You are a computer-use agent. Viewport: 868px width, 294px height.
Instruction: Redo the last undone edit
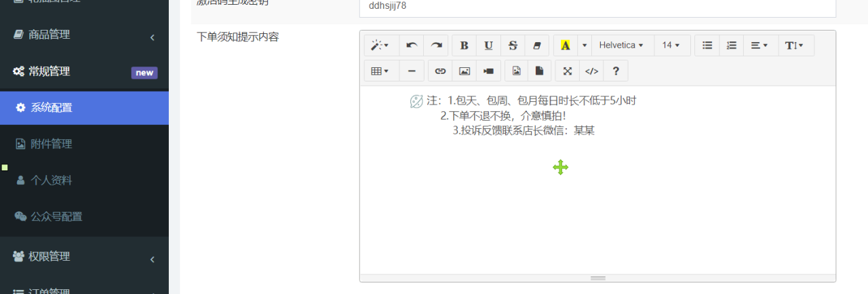[436, 45]
